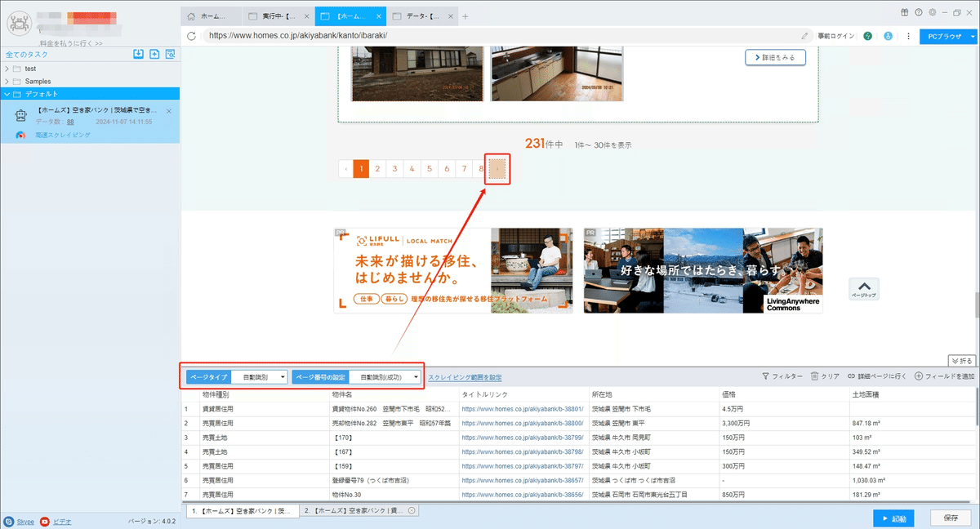This screenshot has height=529, width=980.
Task: Click the new task plus icon in sidebar
Action: click(x=154, y=54)
